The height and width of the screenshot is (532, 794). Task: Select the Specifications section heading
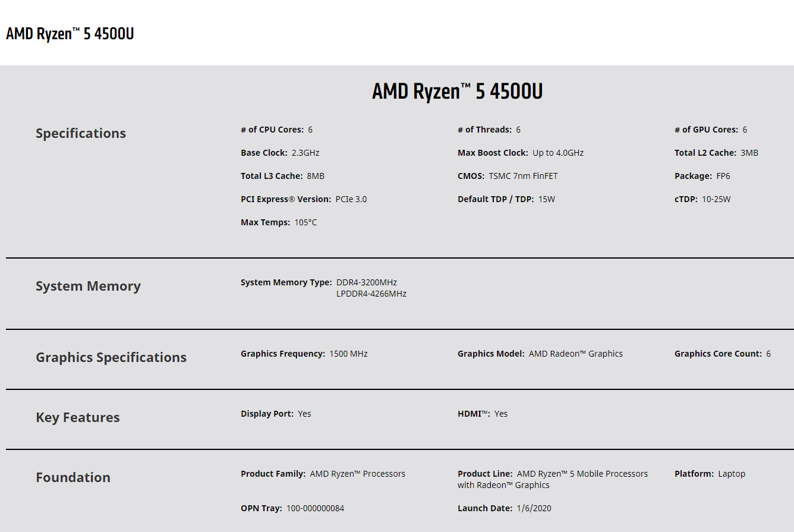(x=81, y=133)
